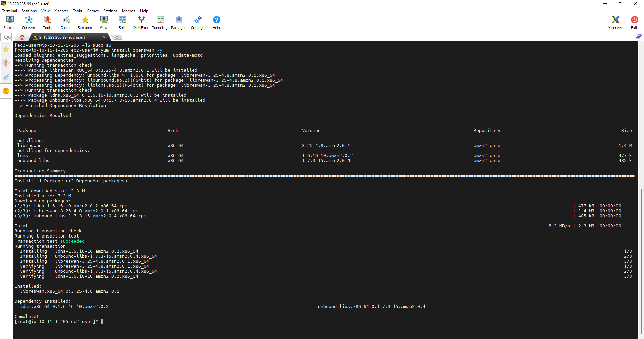Click the 'Repository' column header text

(487, 131)
